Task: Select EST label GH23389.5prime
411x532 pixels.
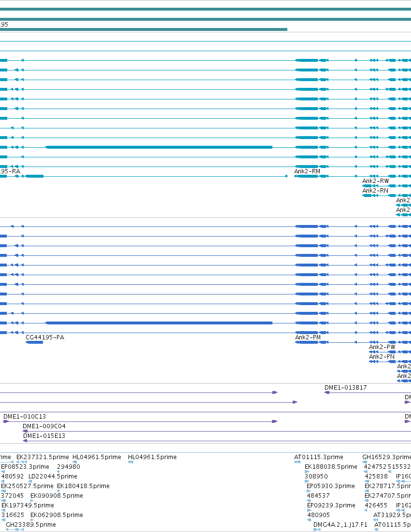Action: pos(31,525)
